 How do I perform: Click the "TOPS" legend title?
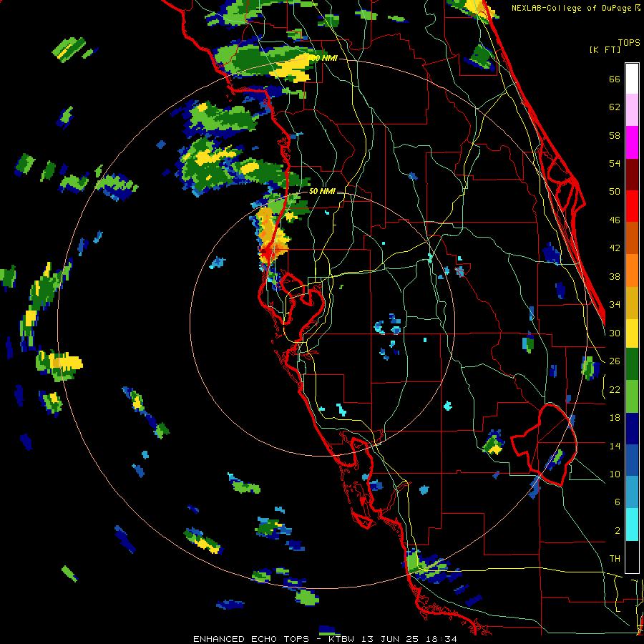(x=629, y=42)
